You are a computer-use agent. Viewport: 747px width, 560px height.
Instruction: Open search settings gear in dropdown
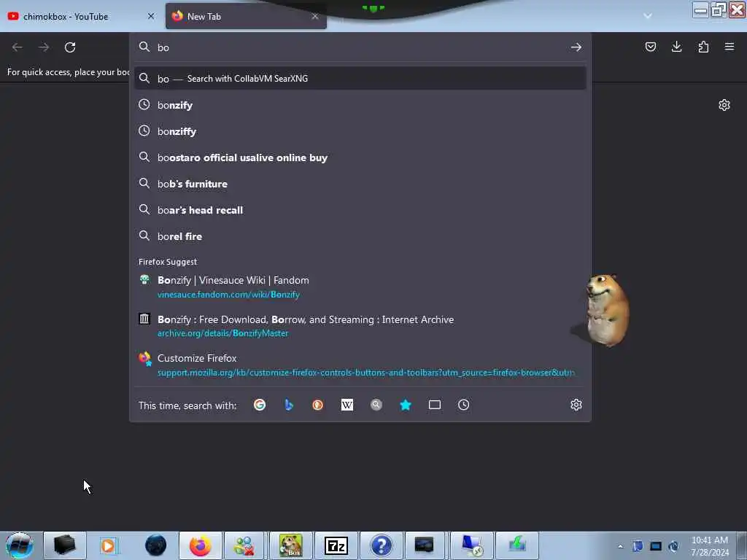click(576, 405)
